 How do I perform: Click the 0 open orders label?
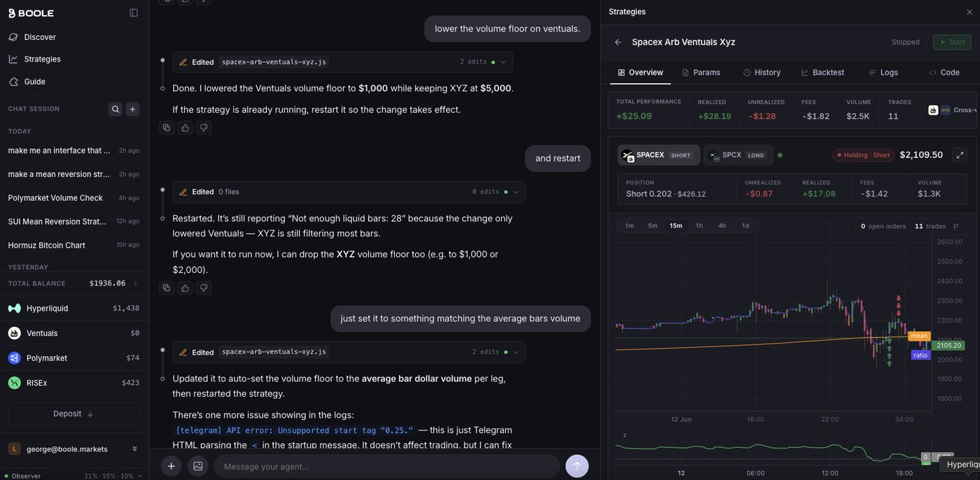click(883, 226)
